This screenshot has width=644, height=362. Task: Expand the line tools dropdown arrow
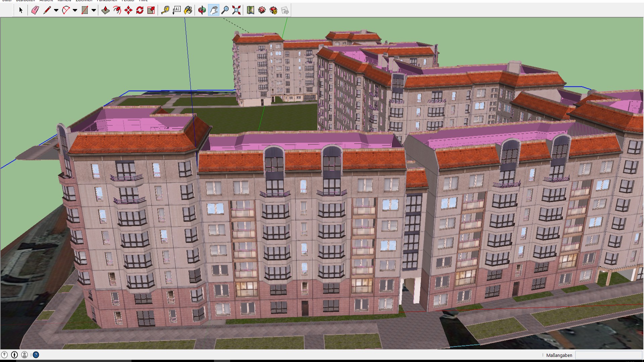pos(56,10)
